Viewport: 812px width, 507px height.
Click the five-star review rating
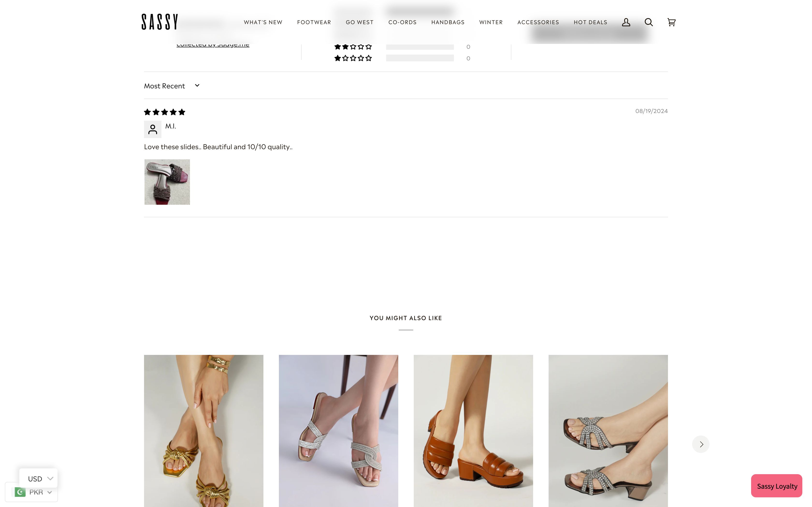tap(164, 112)
